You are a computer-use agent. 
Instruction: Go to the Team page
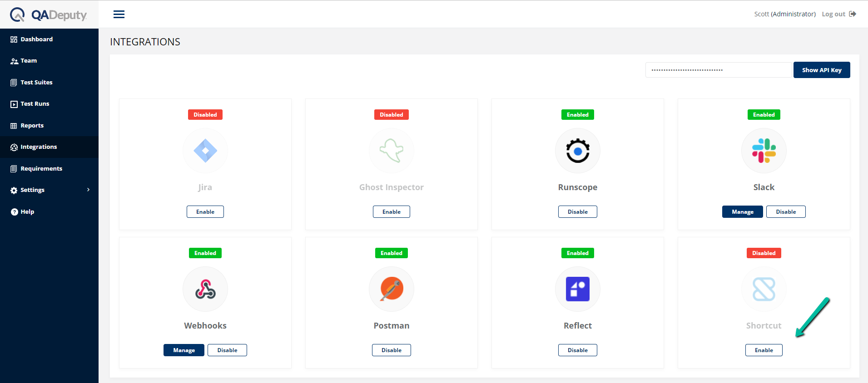click(x=49, y=61)
